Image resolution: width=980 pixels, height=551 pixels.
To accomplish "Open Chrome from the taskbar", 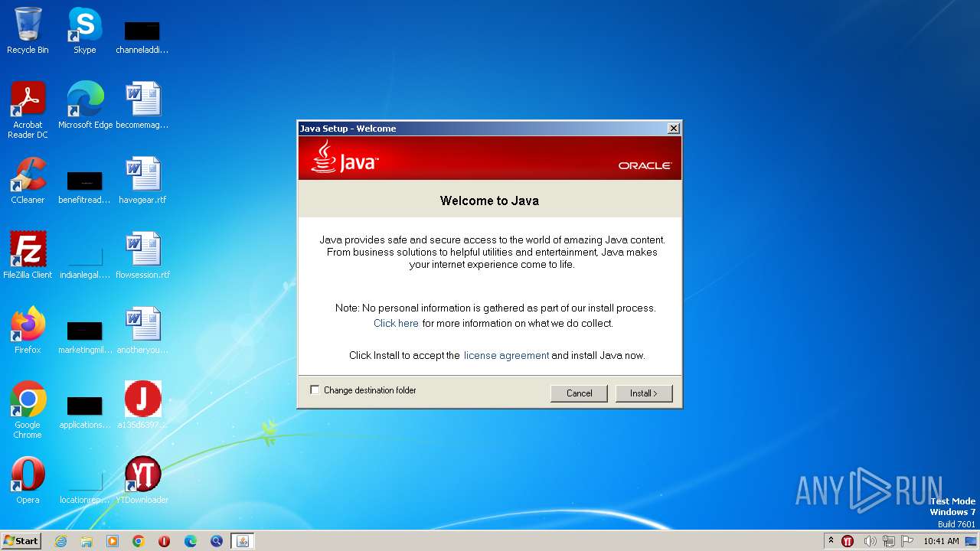I will tap(139, 541).
